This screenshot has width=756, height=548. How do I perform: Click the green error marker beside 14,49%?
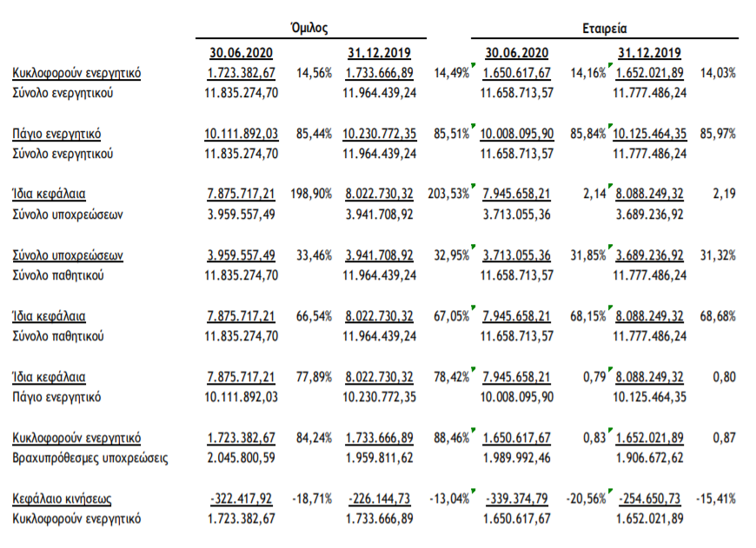[474, 65]
